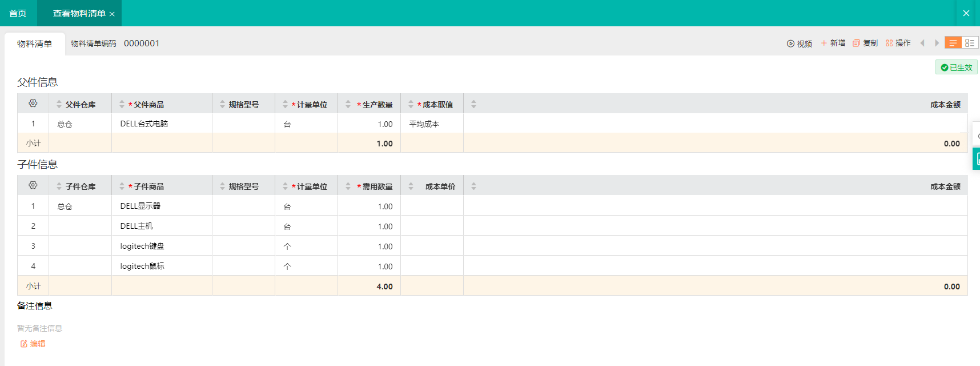Close the 查看物料清单 tab
This screenshot has height=366, width=980.
(112, 14)
